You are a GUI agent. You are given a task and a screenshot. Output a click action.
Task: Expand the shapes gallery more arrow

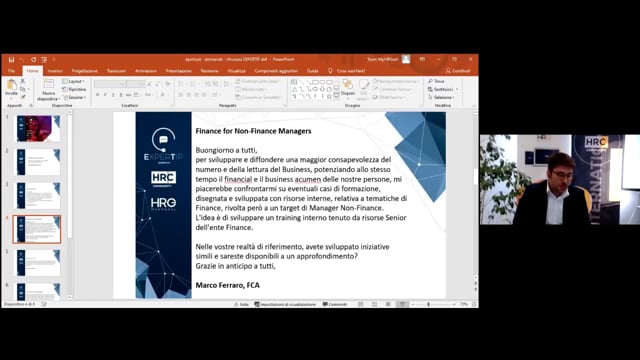(x=337, y=96)
